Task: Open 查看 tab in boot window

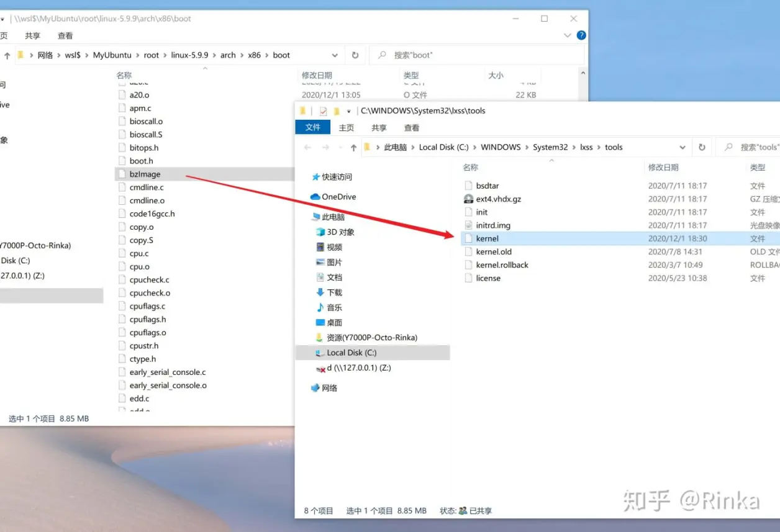Action: [65, 35]
